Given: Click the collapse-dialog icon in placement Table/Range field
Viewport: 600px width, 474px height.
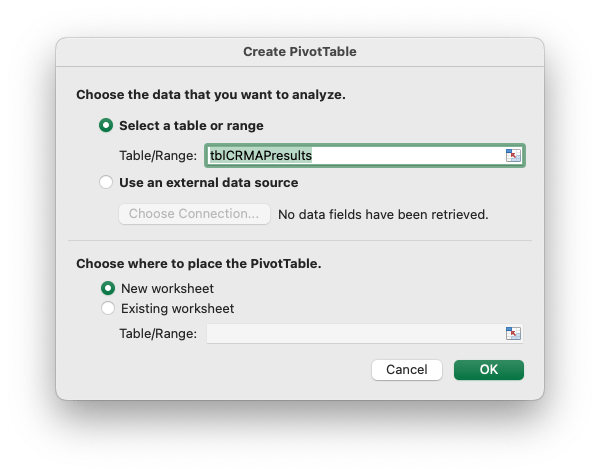Looking at the screenshot, I should coord(513,334).
